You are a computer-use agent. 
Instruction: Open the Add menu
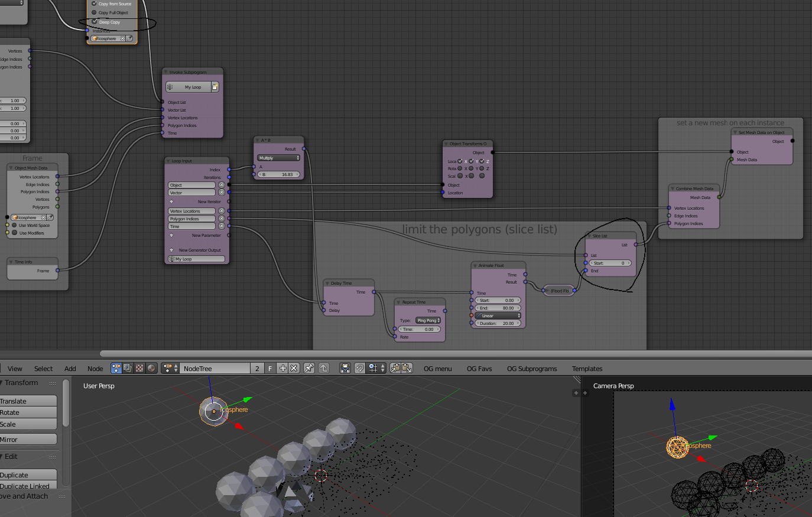coord(70,369)
